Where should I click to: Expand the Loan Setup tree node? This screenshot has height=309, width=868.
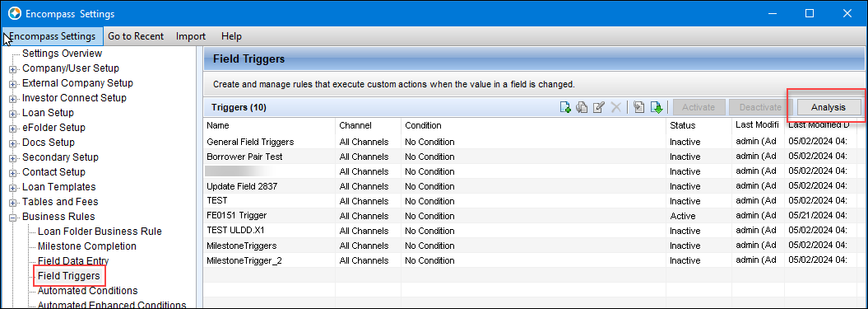pos(12,113)
